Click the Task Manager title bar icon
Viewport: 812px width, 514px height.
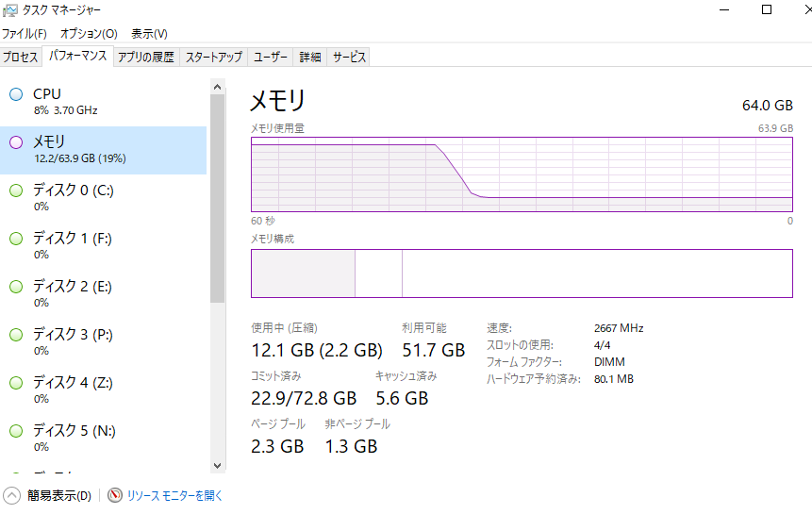point(9,10)
